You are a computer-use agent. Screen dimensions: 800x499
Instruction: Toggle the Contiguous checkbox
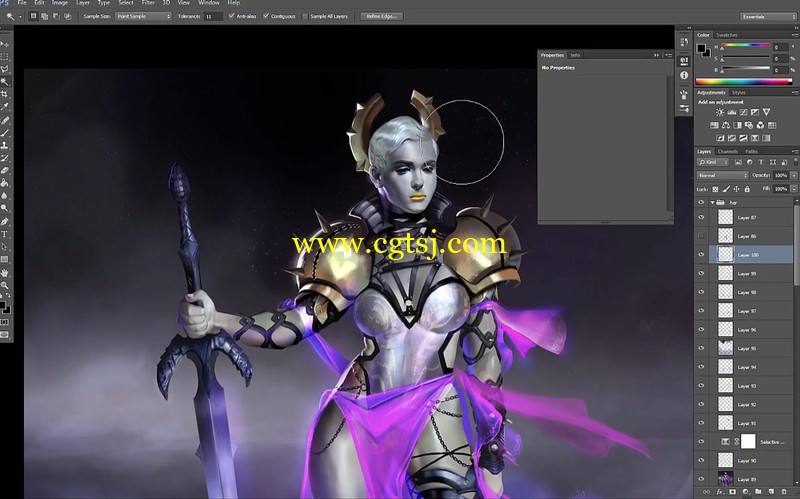pyautogui.click(x=266, y=16)
